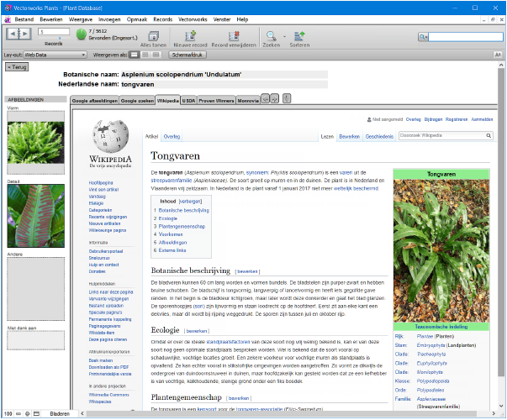Click the Hoofdpagina sidebar link
507x420 pixels.
click(101, 182)
